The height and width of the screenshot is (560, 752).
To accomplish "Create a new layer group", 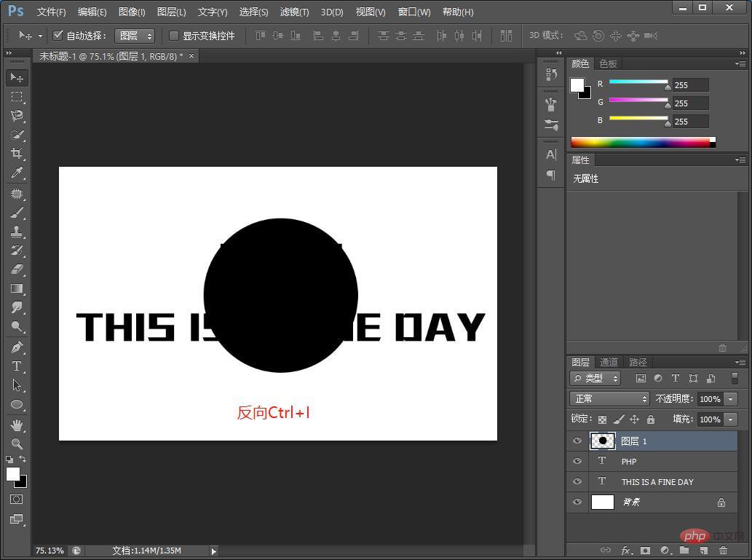I will coord(684,551).
